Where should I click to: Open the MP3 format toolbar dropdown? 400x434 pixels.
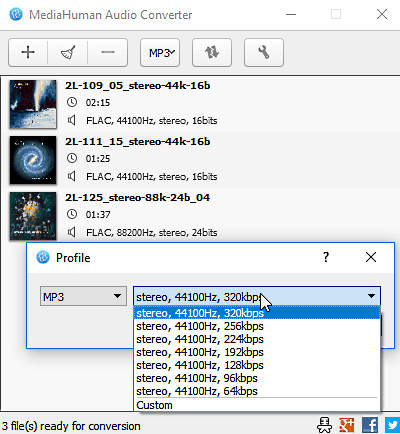click(160, 53)
